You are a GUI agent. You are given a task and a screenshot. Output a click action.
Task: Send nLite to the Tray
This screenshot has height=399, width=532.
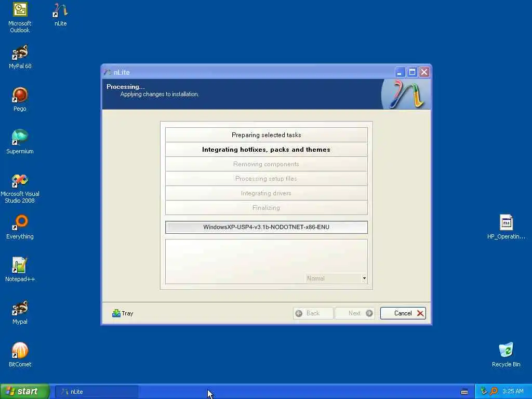tap(123, 313)
